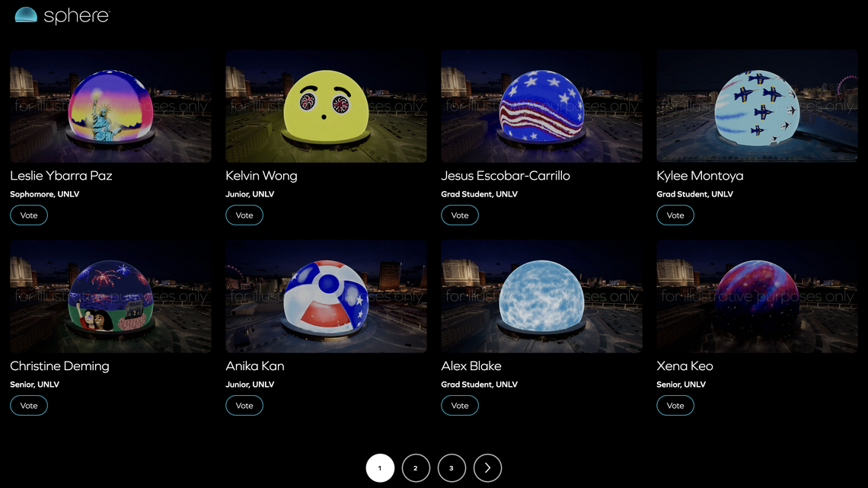Open blue cloud sphere image

[x=541, y=296]
